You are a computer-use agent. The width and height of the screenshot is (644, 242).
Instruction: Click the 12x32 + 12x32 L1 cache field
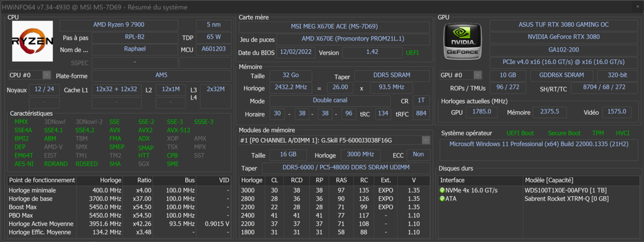[116, 89]
